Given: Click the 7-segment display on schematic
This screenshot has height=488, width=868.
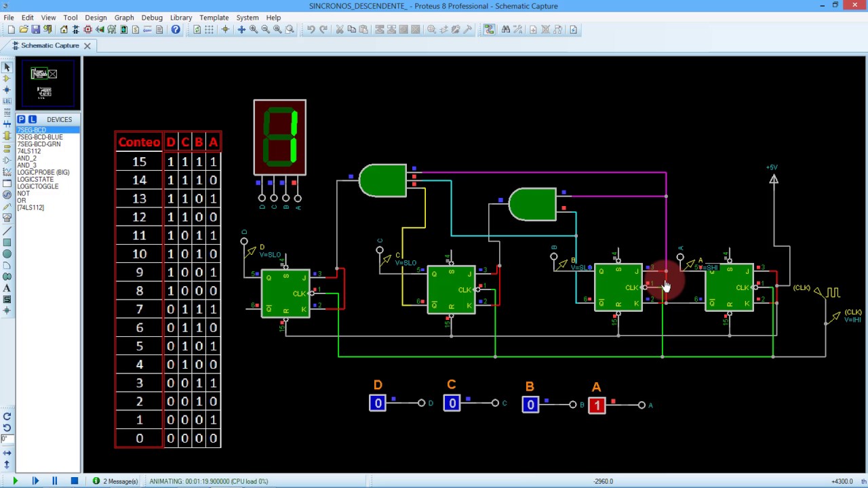Looking at the screenshot, I should tap(280, 137).
